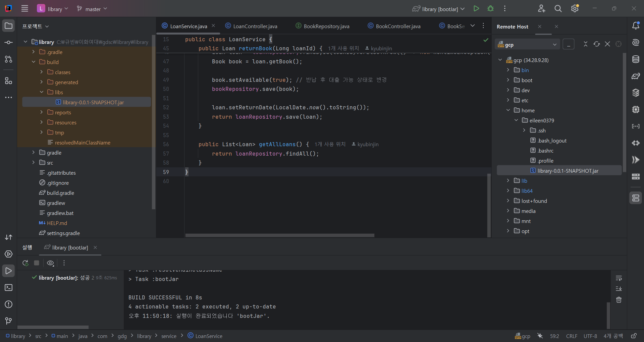Clear the run console output
The width and height of the screenshot is (644, 342).
point(619,300)
